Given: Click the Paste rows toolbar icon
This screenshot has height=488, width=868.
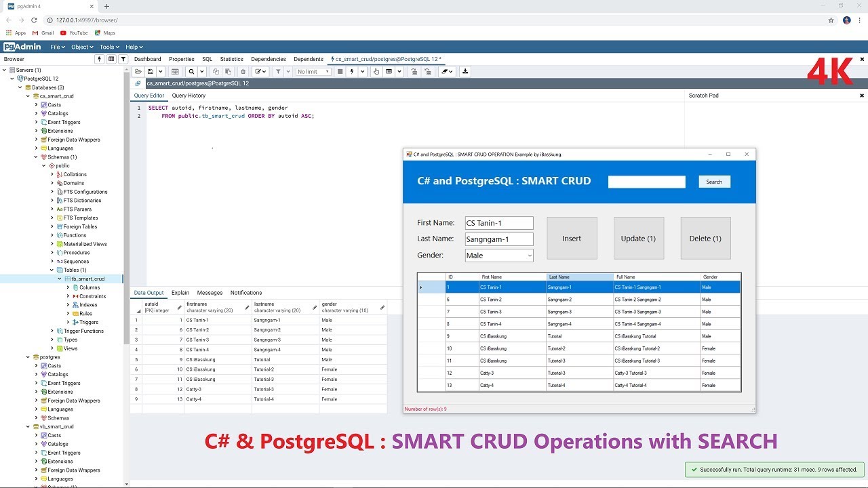Looking at the screenshot, I should point(229,71).
